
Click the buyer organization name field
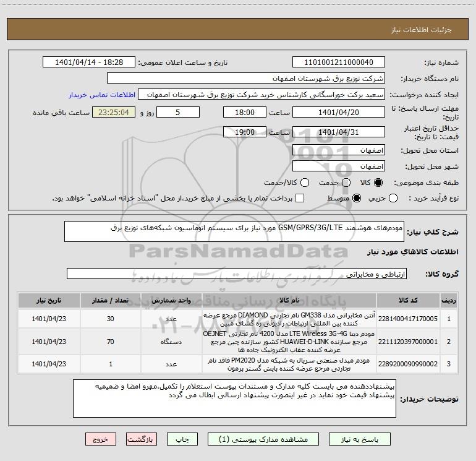(x=246, y=79)
